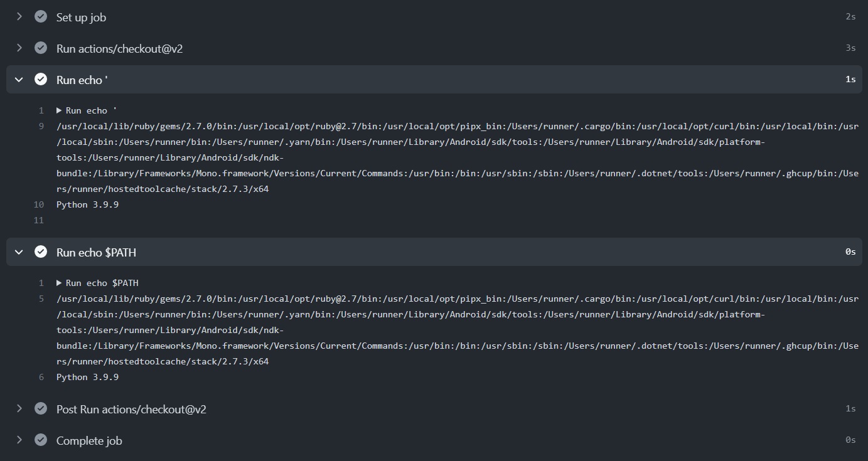Click the success check icon for Post Run actions/checkout@v2
This screenshot has width=868, height=461.
coord(41,409)
